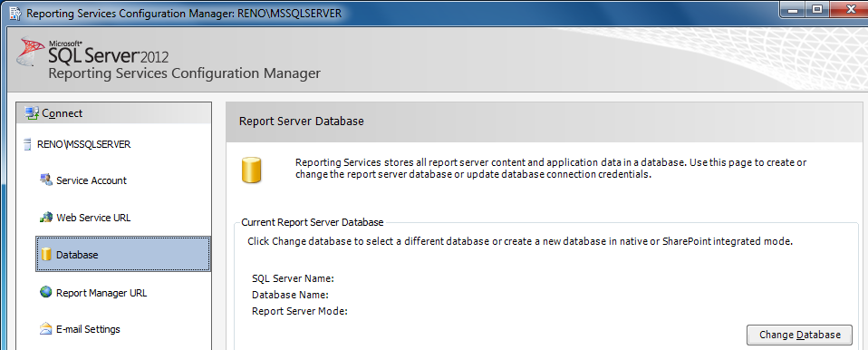
Task: Click the Service Account icon
Action: point(46,180)
